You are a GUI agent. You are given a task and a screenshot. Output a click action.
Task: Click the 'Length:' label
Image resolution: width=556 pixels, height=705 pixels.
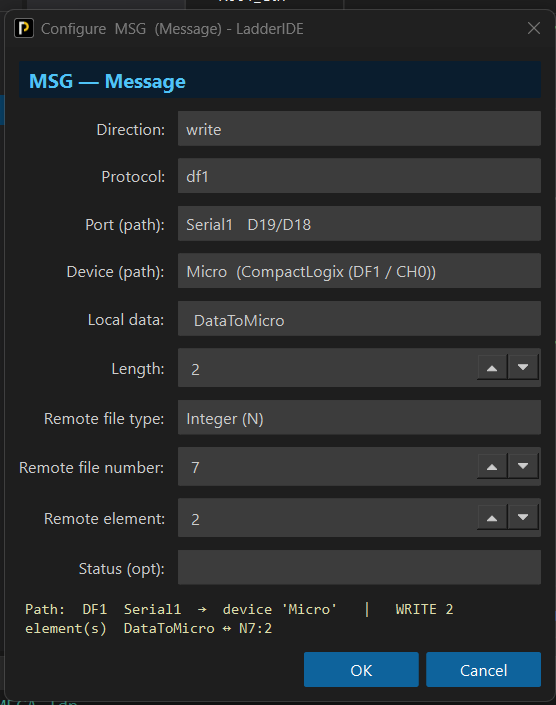138,369
